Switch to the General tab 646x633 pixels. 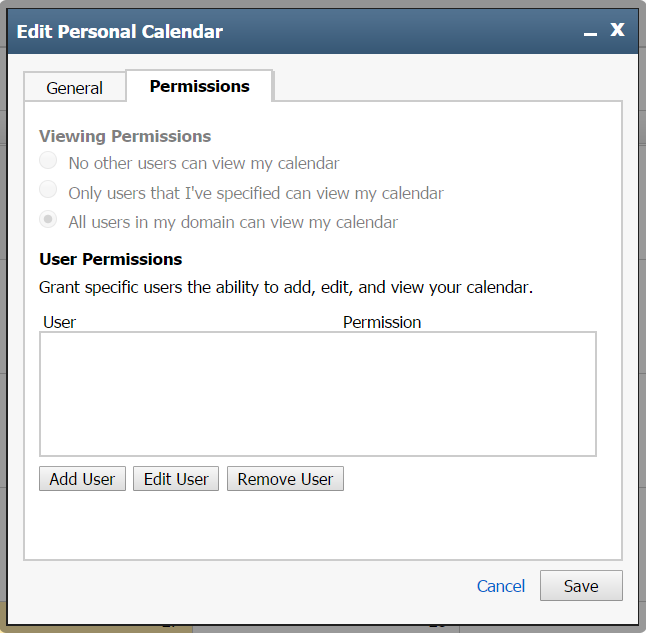coord(74,88)
